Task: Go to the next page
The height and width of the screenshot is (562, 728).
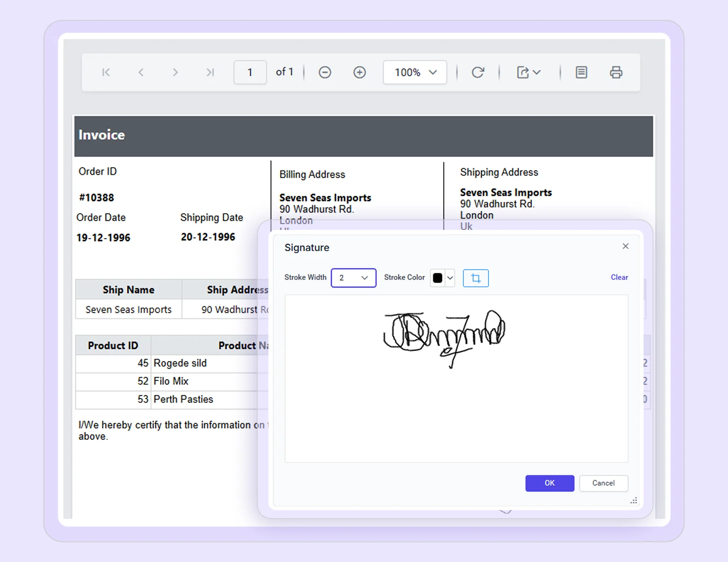Action: pos(175,72)
